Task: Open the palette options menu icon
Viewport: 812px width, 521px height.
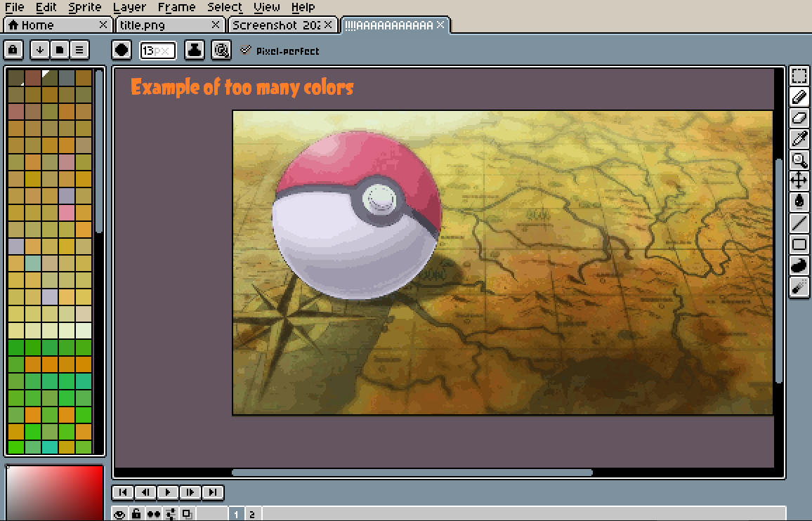Action: point(79,51)
